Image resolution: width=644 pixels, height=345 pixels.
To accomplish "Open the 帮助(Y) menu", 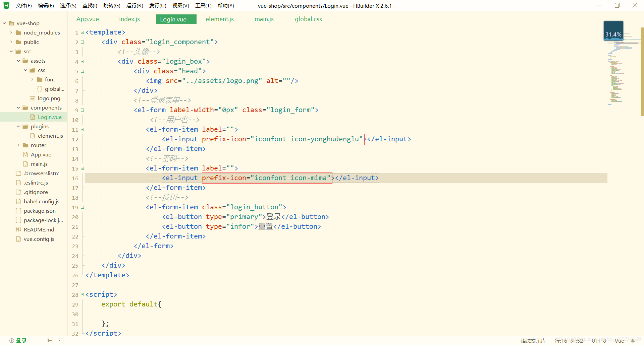I will click(x=226, y=6).
